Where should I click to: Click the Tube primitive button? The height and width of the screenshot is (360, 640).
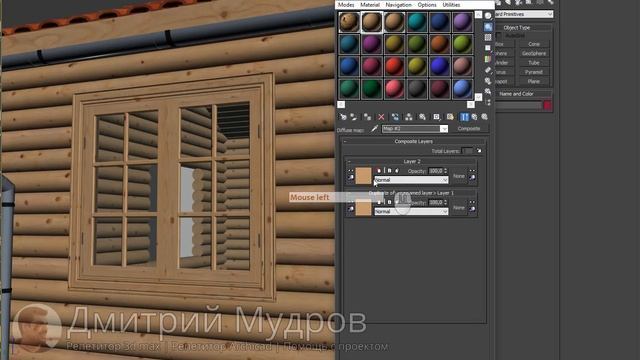[534, 62]
